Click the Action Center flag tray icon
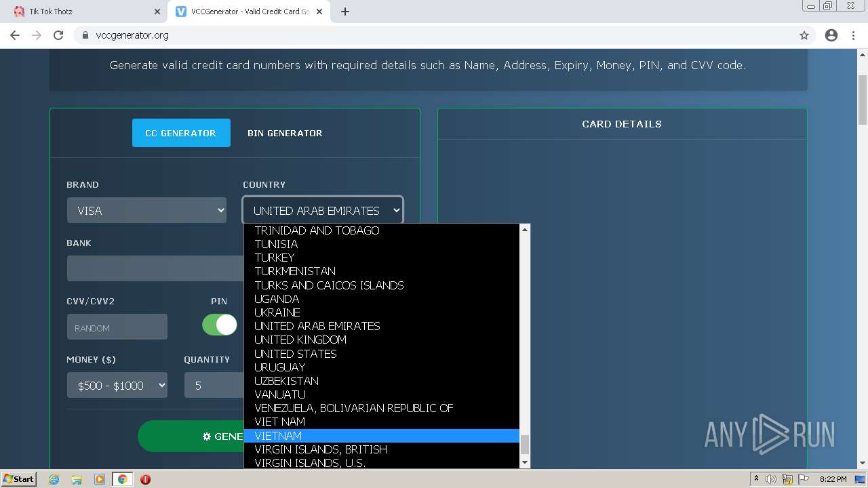 coord(804,479)
